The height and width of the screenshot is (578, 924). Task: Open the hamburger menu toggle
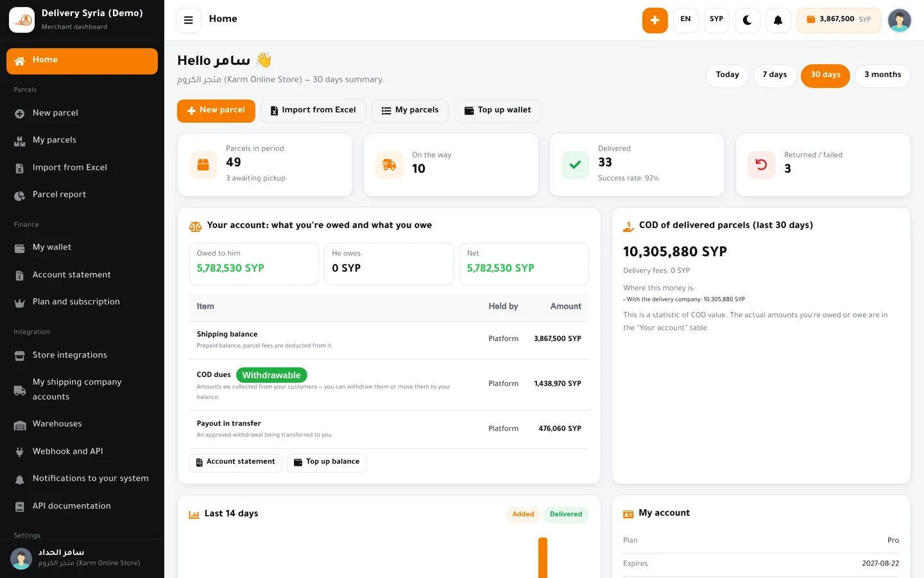[x=189, y=20]
